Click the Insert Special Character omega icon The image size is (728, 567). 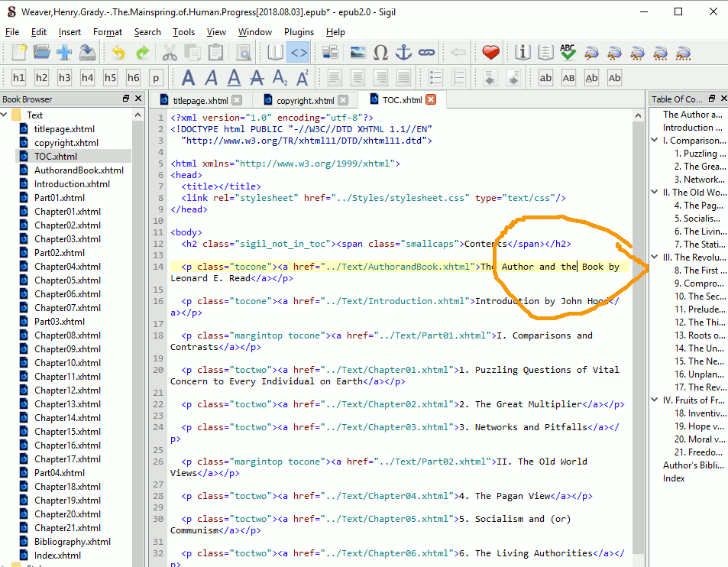[380, 53]
